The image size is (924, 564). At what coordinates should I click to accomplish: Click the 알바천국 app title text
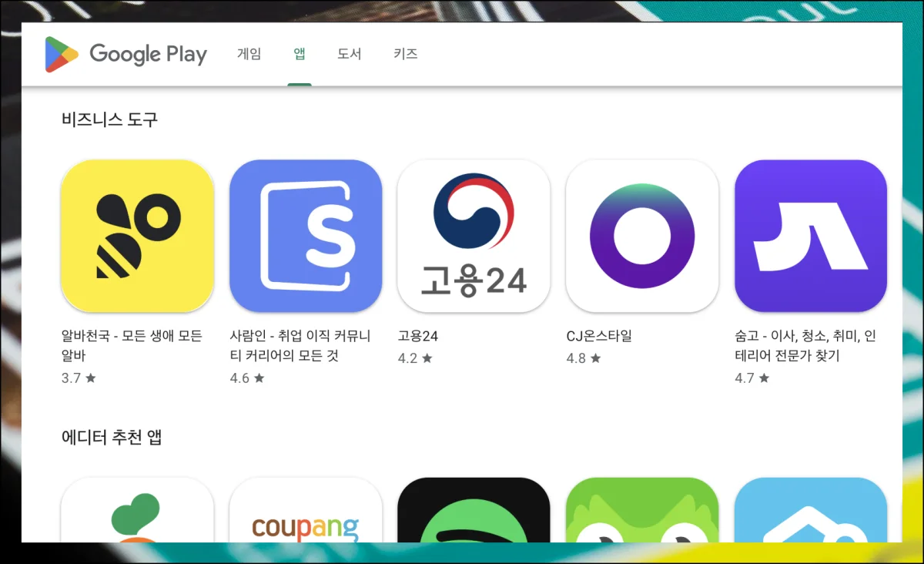pos(131,346)
